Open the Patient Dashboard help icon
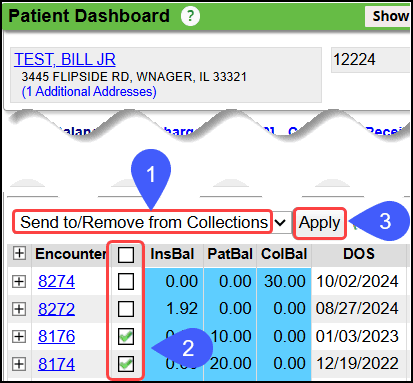Image resolution: width=413 pixels, height=383 pixels. click(x=190, y=16)
